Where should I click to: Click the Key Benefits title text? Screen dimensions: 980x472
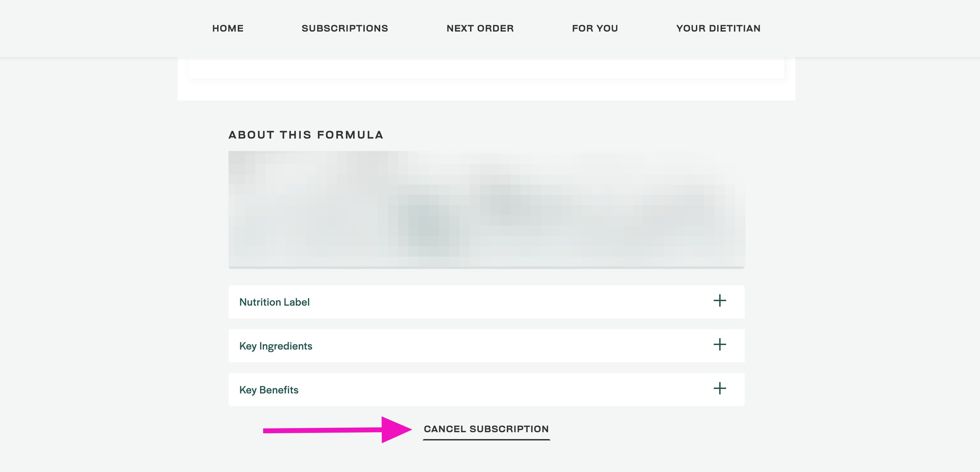click(269, 390)
